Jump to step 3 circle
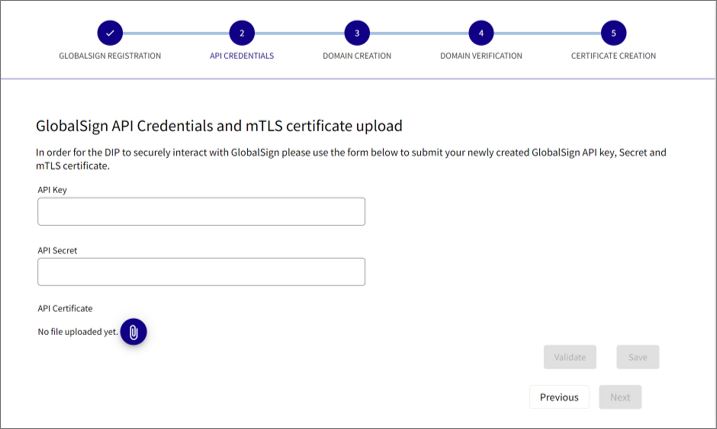The width and height of the screenshot is (717, 429). tap(357, 33)
